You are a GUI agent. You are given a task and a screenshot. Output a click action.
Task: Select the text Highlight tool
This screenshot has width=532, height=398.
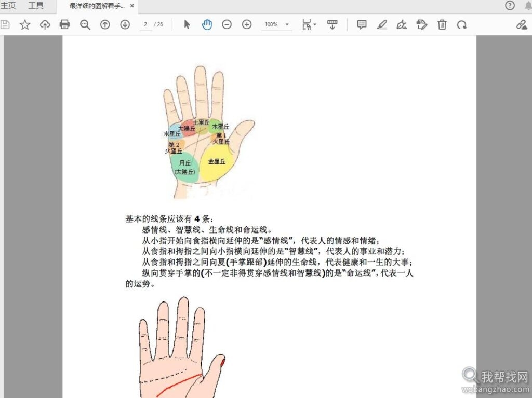[x=382, y=24]
